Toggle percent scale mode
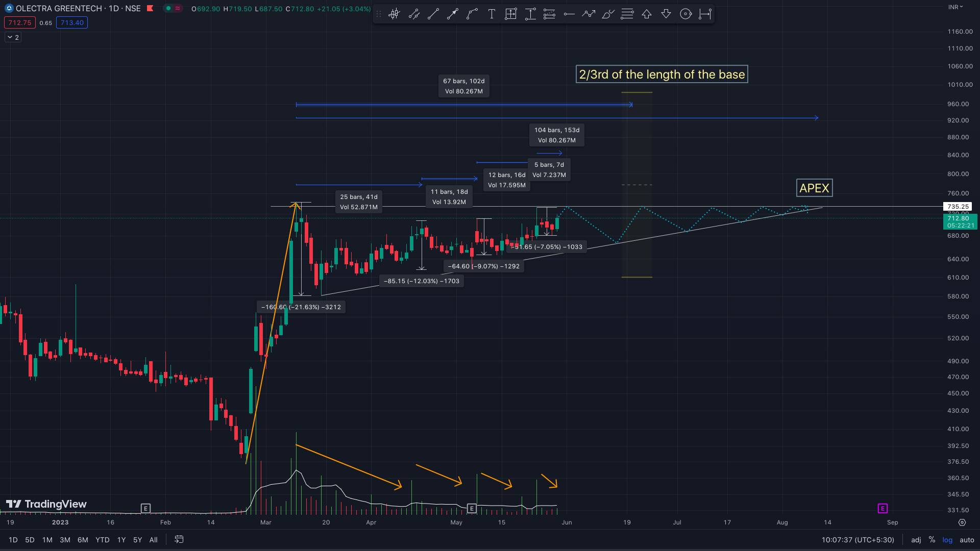The image size is (980, 551). click(932, 540)
